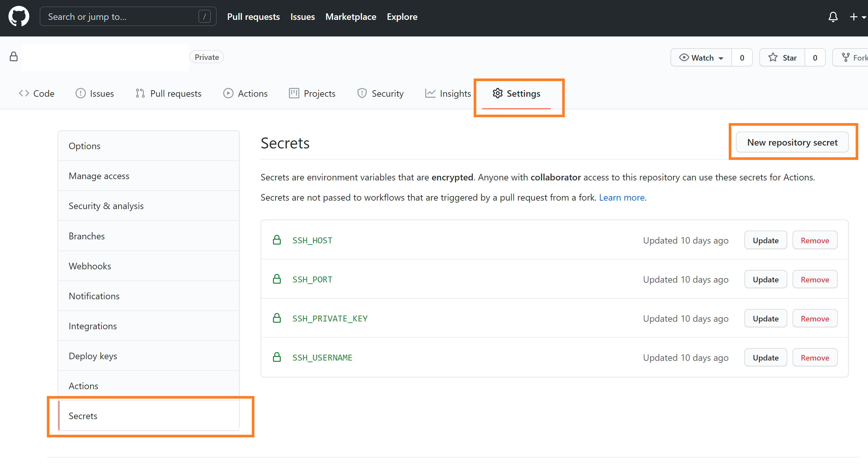Open the notifications bell
Viewport: 868px width, 467px height.
click(x=833, y=17)
